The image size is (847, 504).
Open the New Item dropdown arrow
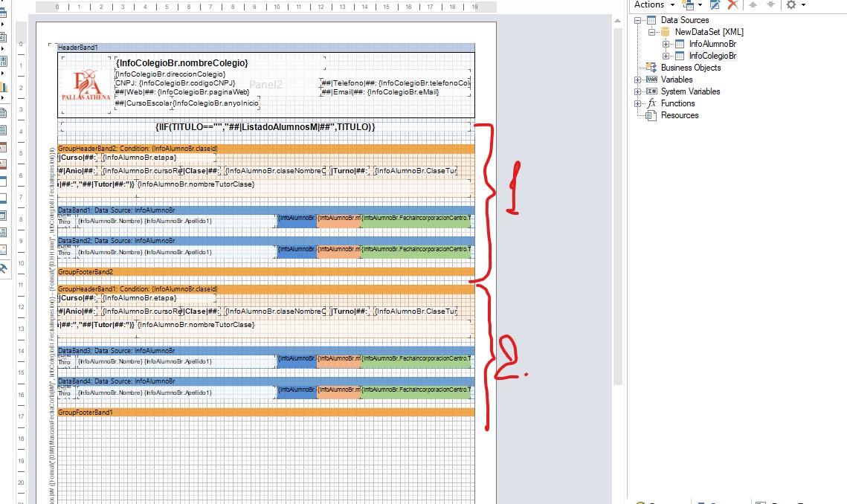tap(700, 5)
